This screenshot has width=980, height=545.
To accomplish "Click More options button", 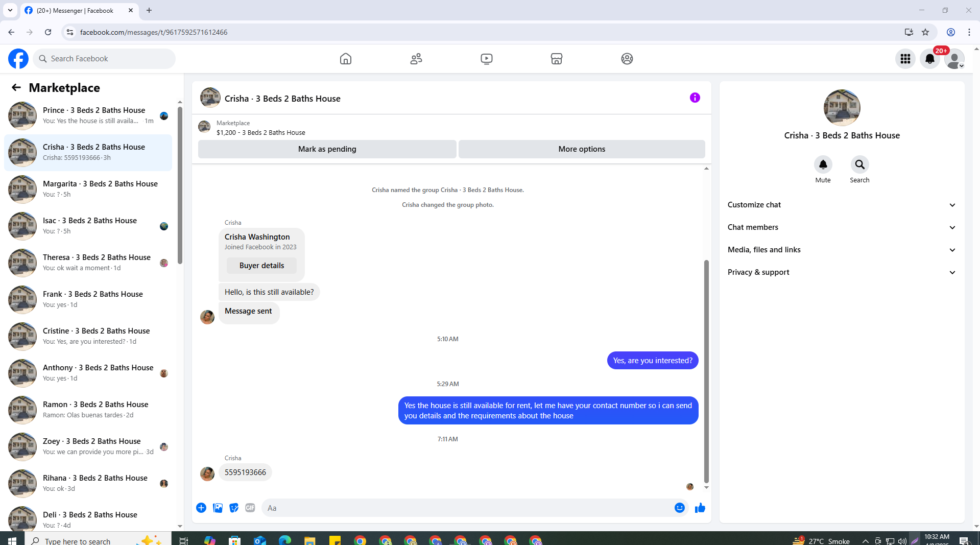I will [582, 149].
